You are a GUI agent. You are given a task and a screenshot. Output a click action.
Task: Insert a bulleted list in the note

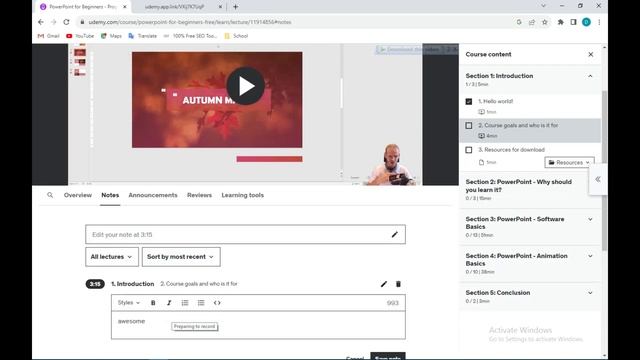click(201, 303)
